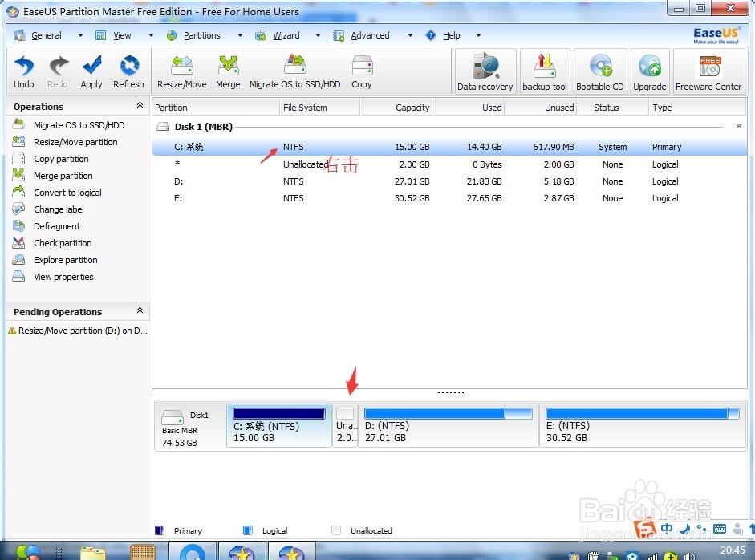Open Data recovery

point(485,71)
